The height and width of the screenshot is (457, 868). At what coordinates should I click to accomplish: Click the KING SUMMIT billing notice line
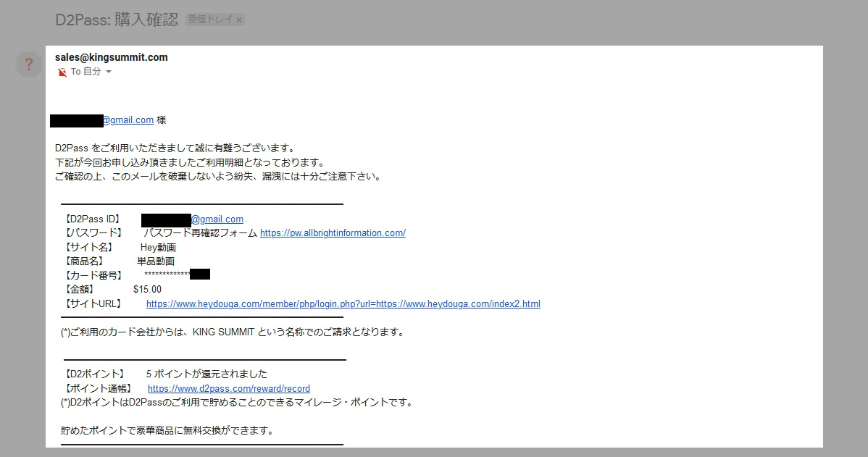(x=232, y=332)
